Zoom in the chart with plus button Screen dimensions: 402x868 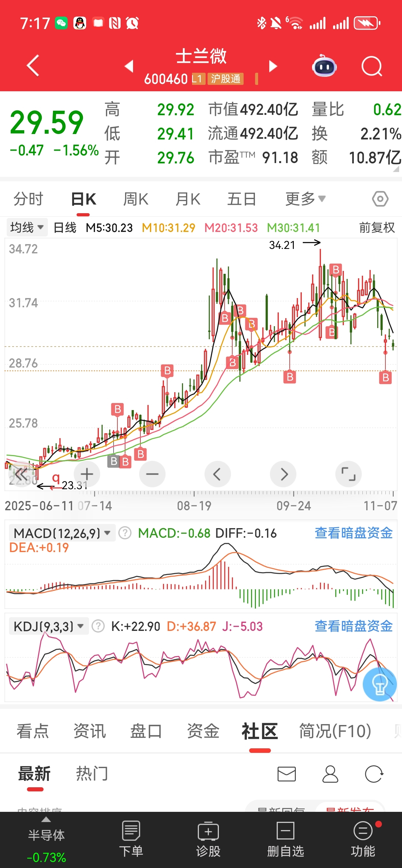pos(87,474)
